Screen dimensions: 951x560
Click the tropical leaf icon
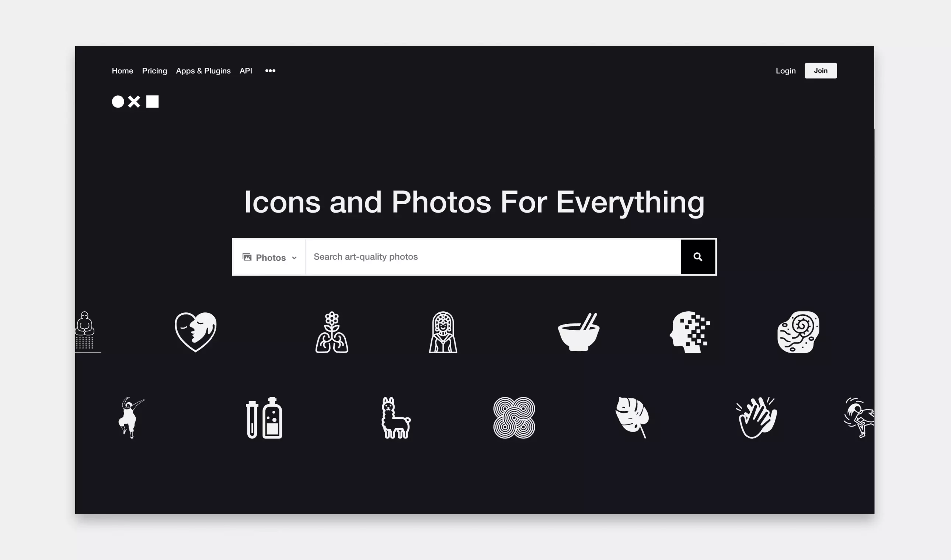pos(633,417)
